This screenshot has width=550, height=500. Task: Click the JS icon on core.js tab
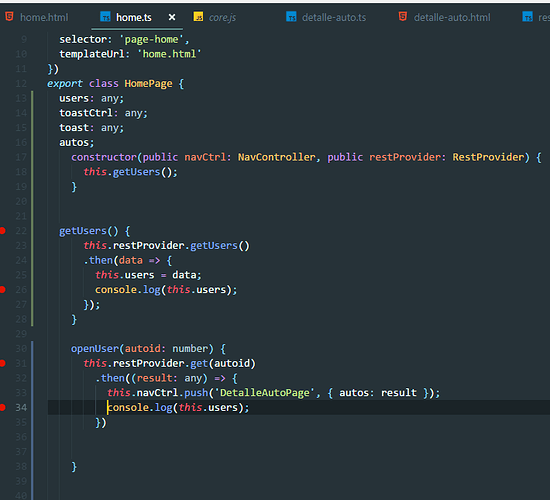pyautogui.click(x=198, y=16)
